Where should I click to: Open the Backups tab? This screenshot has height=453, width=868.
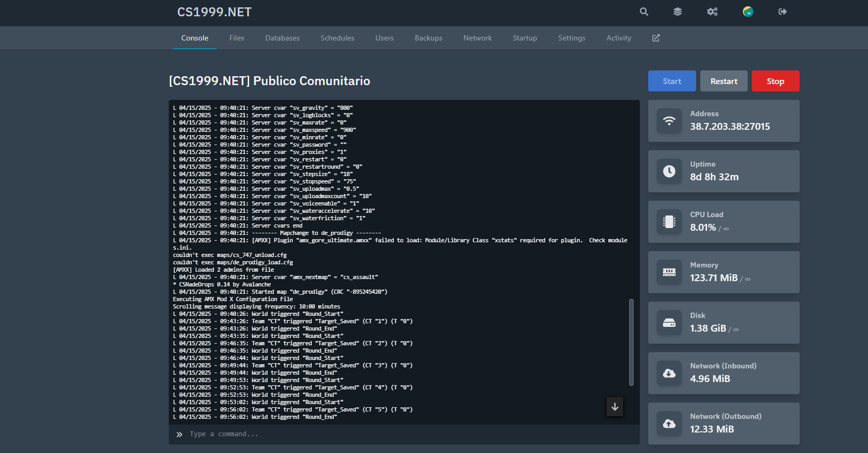(x=428, y=38)
